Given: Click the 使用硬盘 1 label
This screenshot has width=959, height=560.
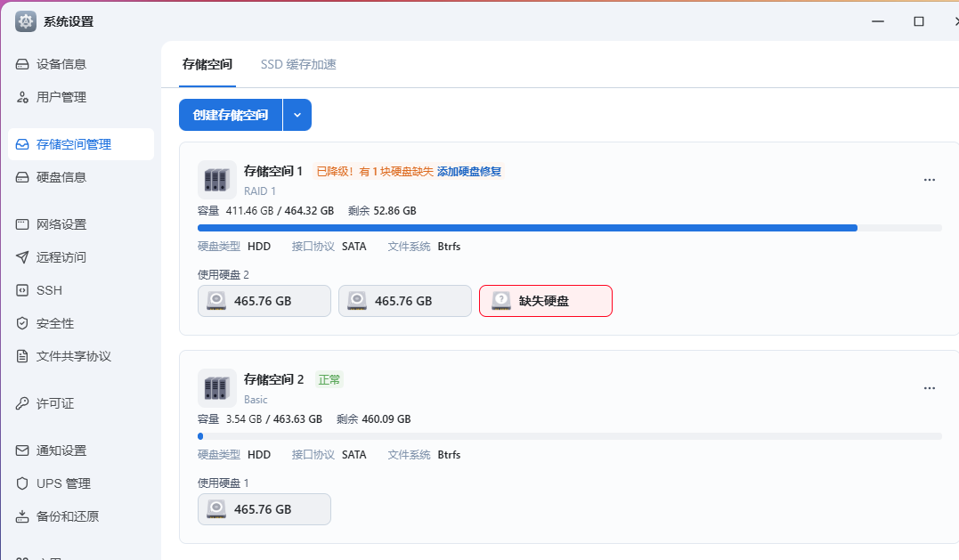Looking at the screenshot, I should pos(223,483).
